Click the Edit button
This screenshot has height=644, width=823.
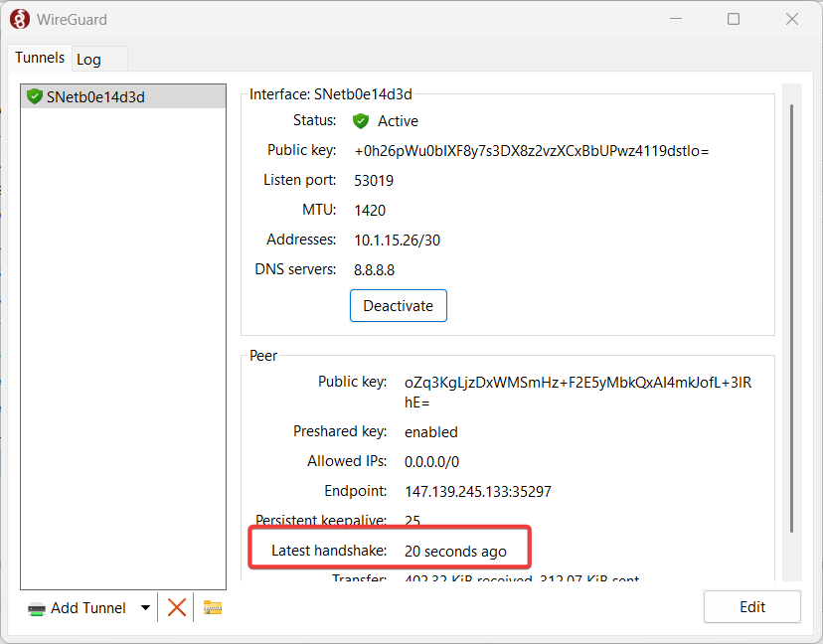pyautogui.click(x=752, y=607)
